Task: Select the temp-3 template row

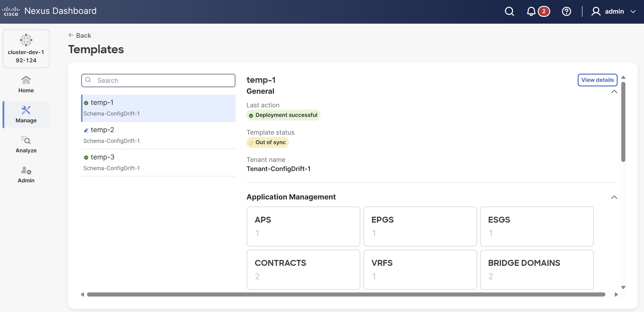Action: [x=158, y=163]
